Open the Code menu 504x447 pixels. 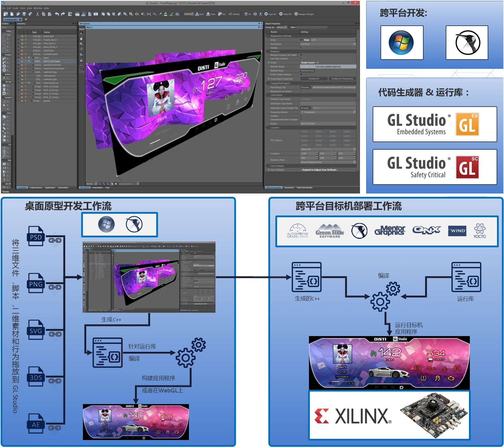[x=15, y=8]
